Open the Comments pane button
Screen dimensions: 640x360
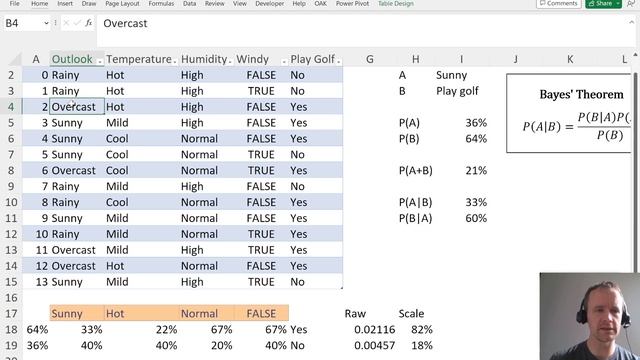[558, 3]
